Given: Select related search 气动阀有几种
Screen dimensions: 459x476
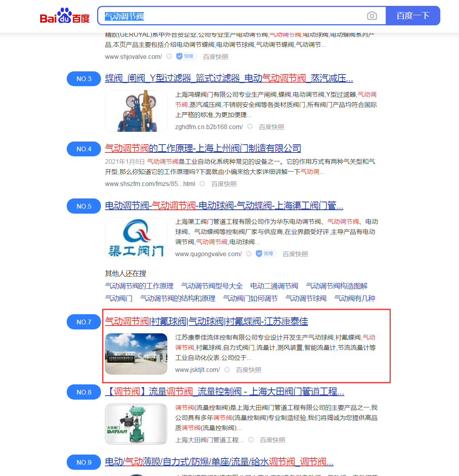Looking at the screenshot, I should point(354,298).
